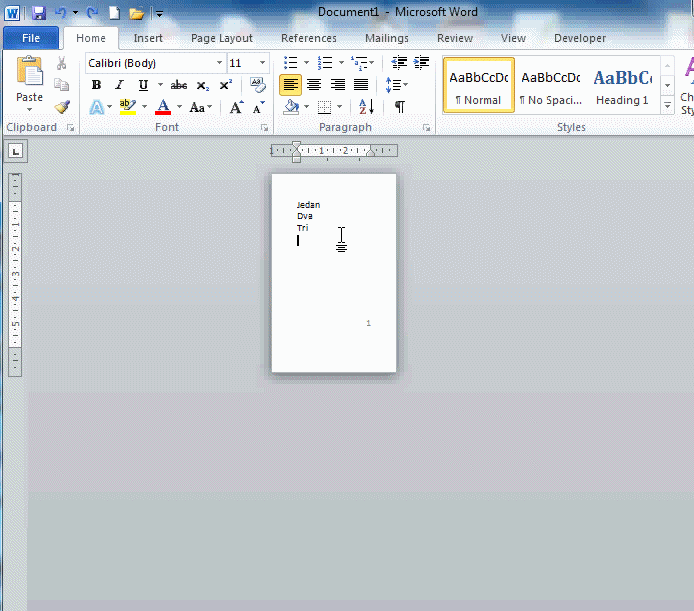Screen dimensions: 694x611
Task: Click the Save icon in quick access toolbar
Action: tap(39, 13)
